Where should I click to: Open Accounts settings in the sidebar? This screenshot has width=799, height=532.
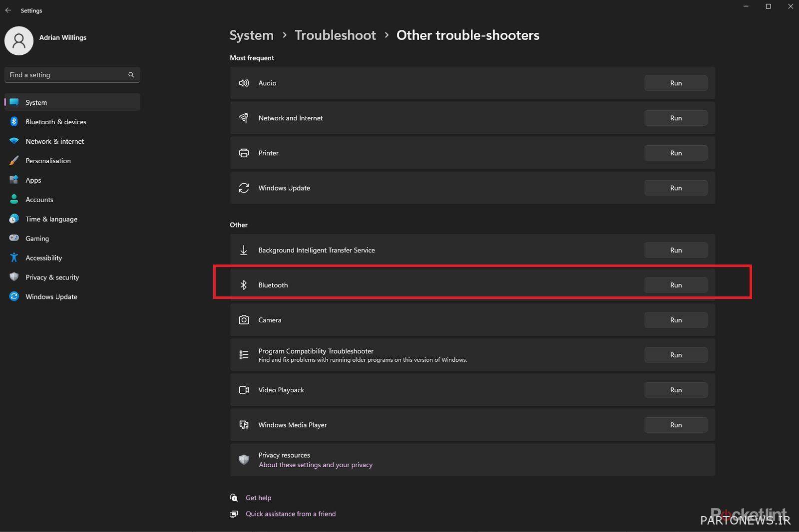(72, 200)
